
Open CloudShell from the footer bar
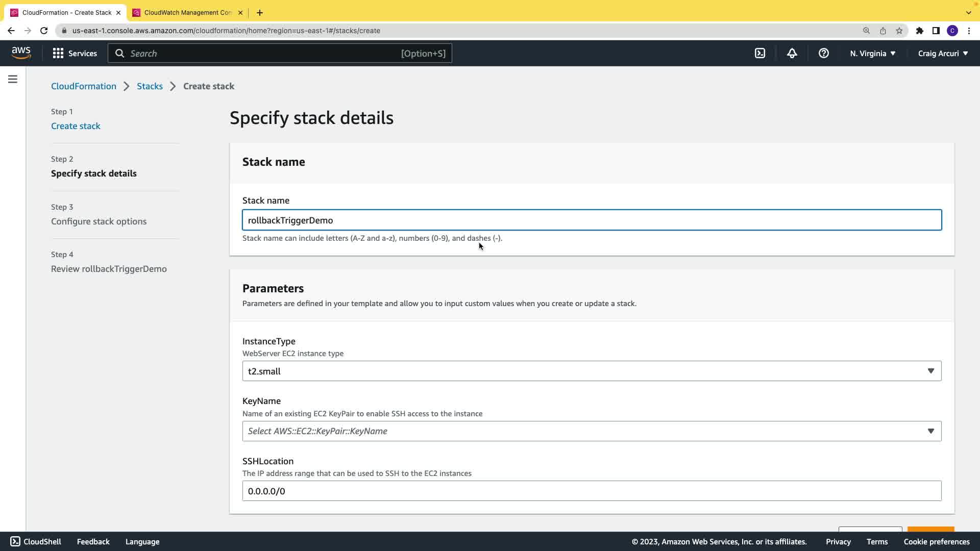[x=36, y=541]
